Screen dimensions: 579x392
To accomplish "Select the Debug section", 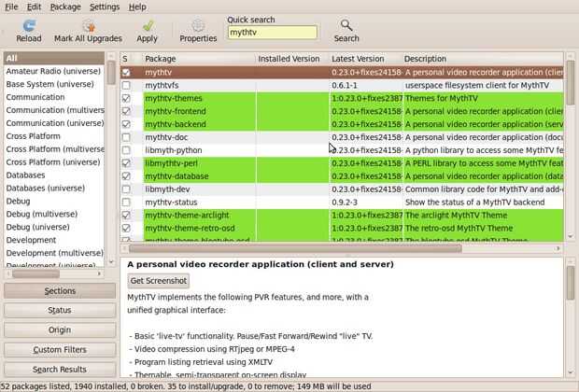I will point(54,202).
